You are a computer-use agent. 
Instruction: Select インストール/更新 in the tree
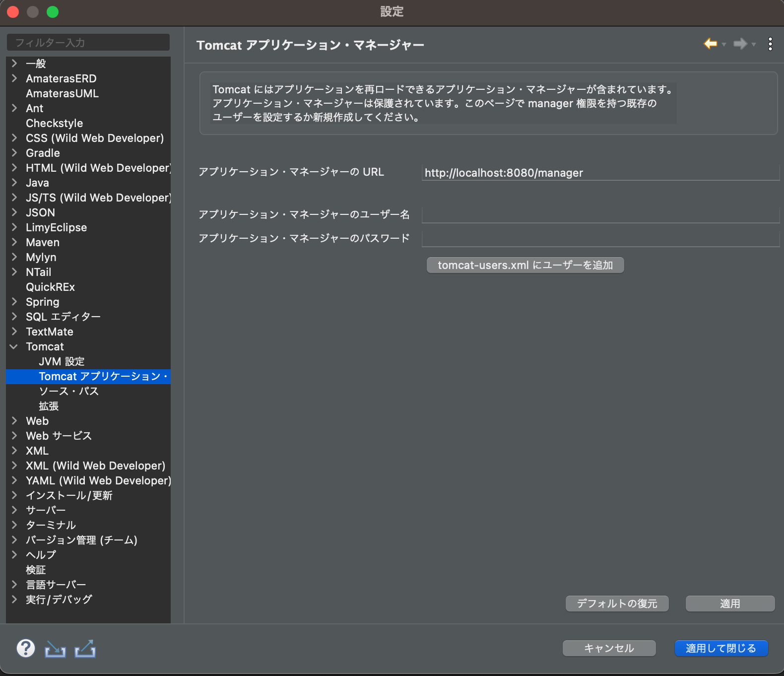tap(69, 495)
